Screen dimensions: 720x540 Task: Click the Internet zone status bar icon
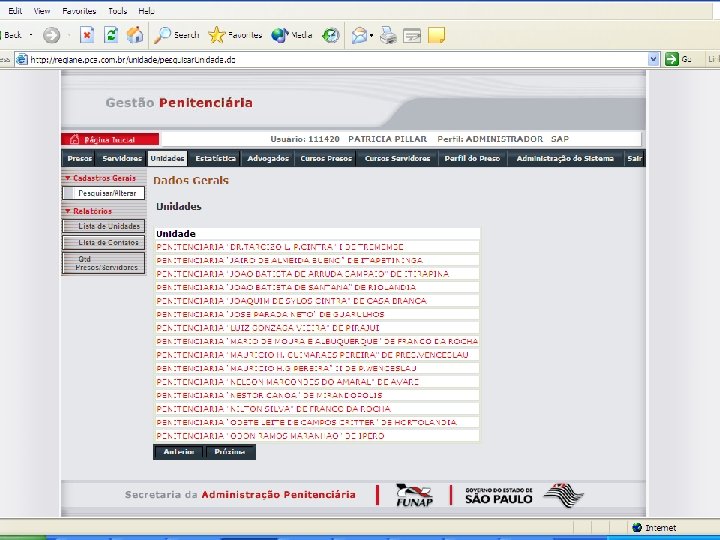[x=637, y=528]
